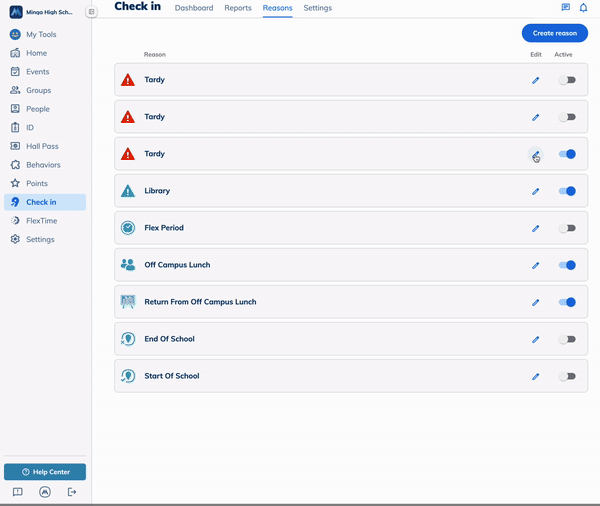Click the feedback icon in bottom-left corner
This screenshot has width=600, height=506.
click(17, 492)
